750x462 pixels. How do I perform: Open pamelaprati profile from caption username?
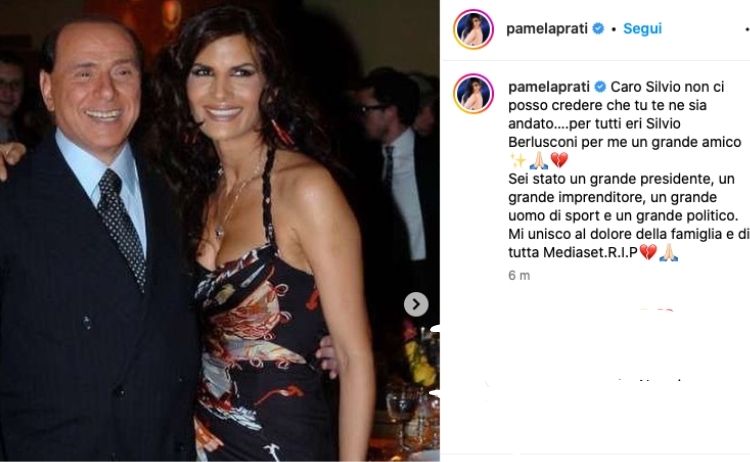tap(550, 87)
